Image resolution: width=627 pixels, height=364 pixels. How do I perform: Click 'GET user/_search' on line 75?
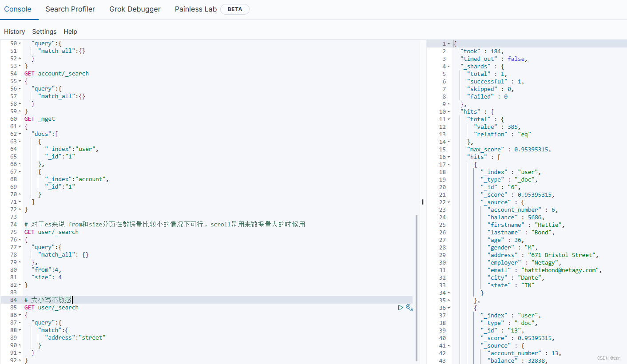[x=52, y=232]
